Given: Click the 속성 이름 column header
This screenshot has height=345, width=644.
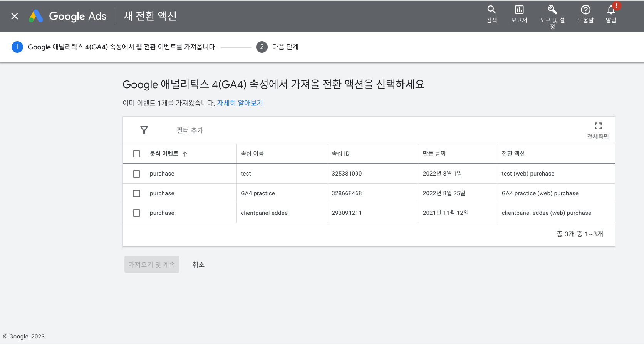Looking at the screenshot, I should pyautogui.click(x=252, y=153).
